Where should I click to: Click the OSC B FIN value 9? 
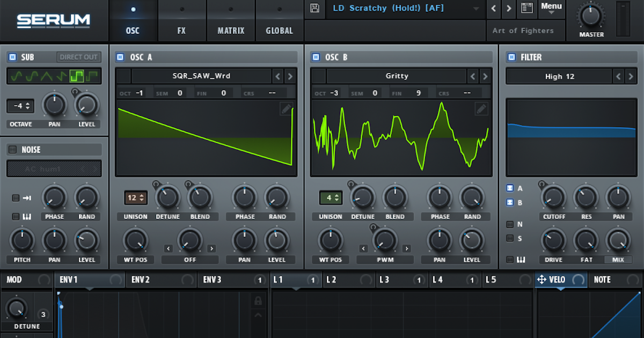(x=418, y=93)
